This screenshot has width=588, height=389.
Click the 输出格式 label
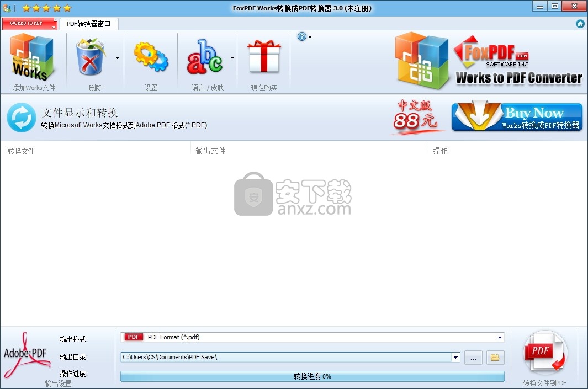coord(73,339)
